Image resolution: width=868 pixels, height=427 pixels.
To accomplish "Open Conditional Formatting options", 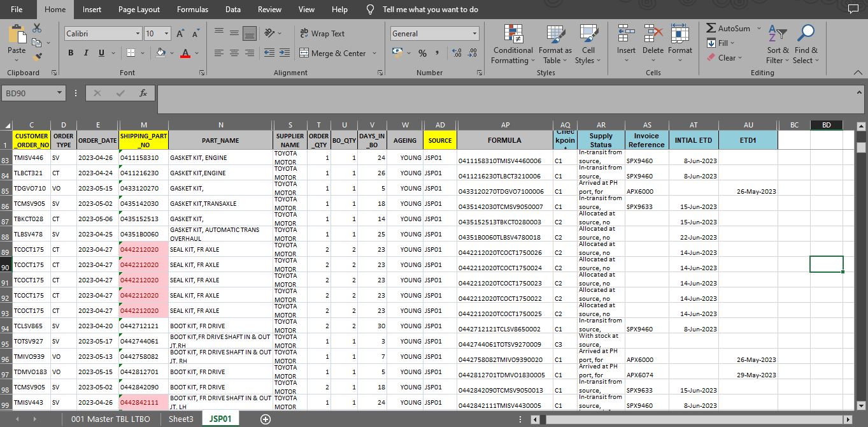I will (513, 45).
